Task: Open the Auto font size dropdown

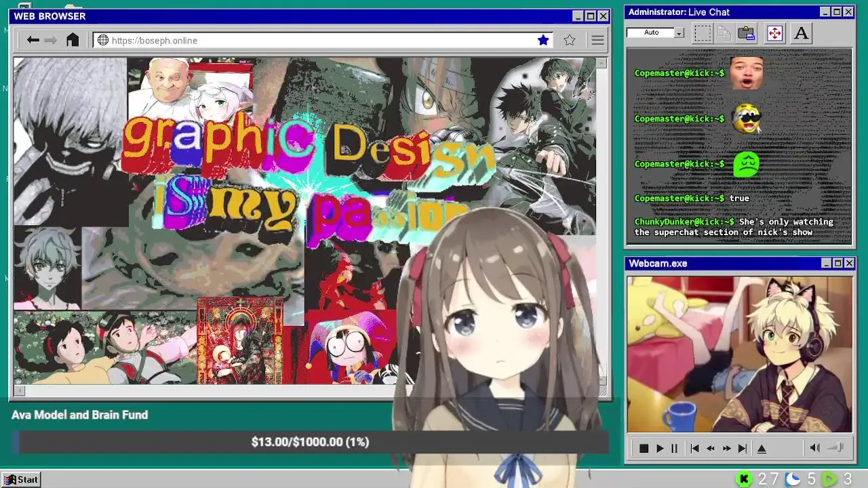Action: (679, 33)
